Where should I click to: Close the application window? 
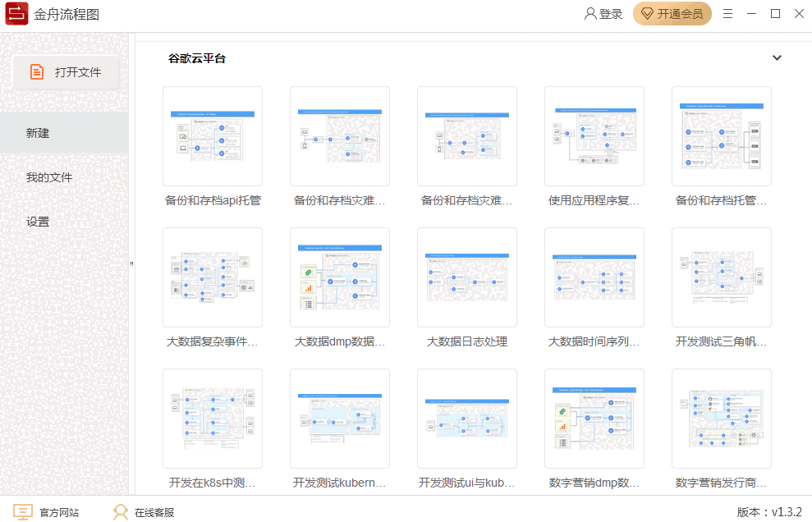point(799,14)
